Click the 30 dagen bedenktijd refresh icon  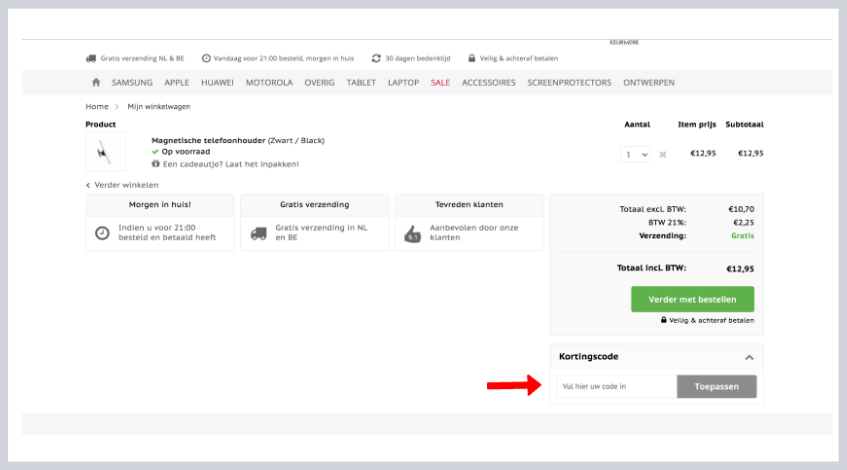(376, 58)
